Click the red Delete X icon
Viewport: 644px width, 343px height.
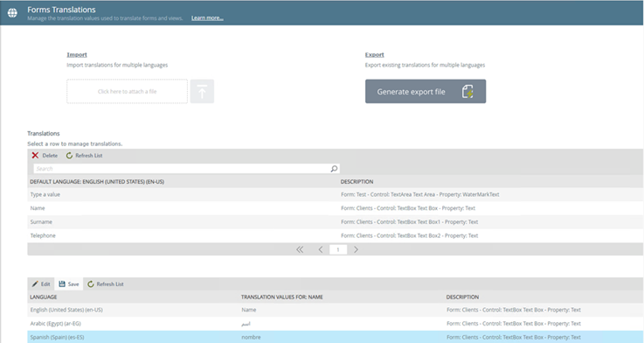pos(35,155)
